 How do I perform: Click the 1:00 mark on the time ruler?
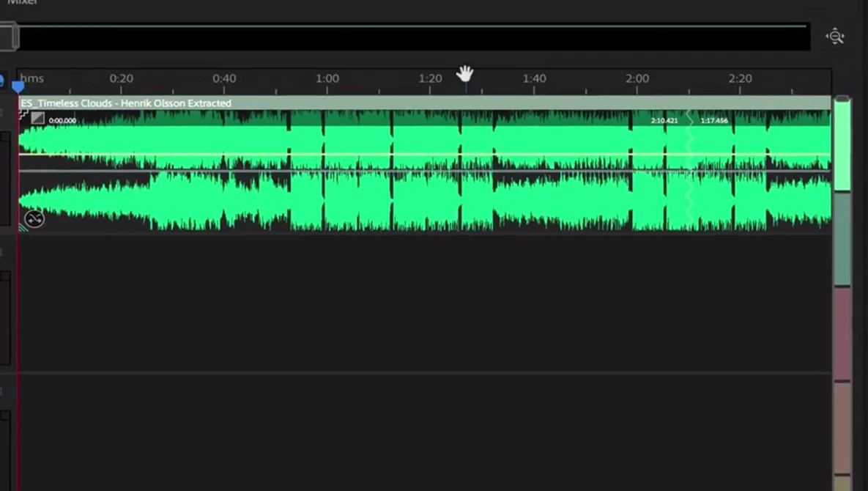(x=327, y=78)
